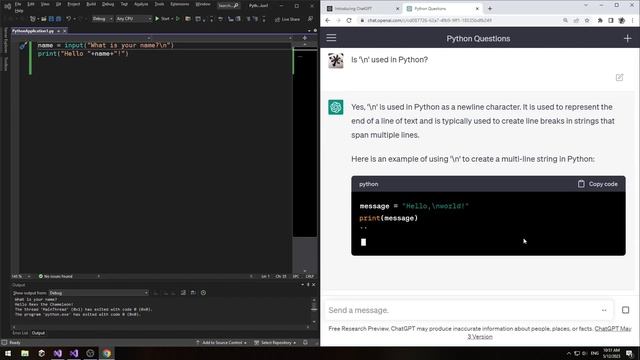Click the Live Share button
The width and height of the screenshot is (640, 360).
click(x=287, y=19)
